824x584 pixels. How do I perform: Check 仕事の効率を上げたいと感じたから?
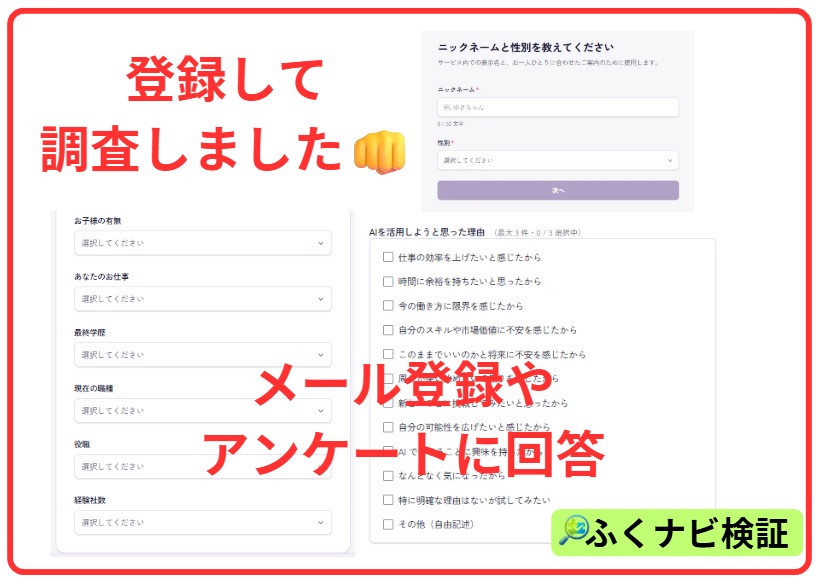388,257
